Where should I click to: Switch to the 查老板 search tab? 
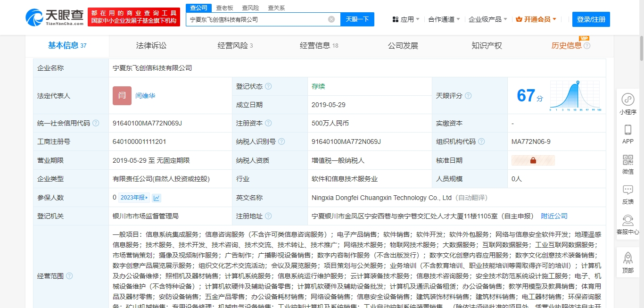pos(224,8)
